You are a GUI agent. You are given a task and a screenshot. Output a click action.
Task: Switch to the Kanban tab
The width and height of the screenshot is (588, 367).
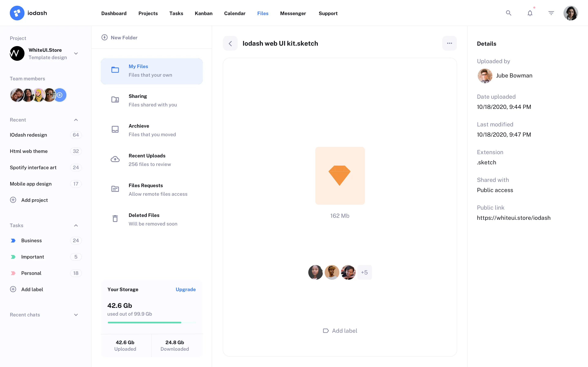coord(204,13)
